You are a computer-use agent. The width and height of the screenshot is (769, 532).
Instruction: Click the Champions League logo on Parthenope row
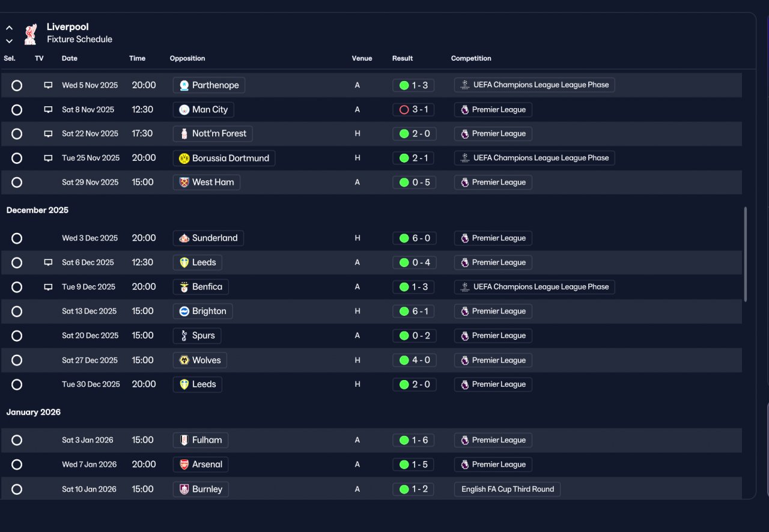(x=464, y=85)
